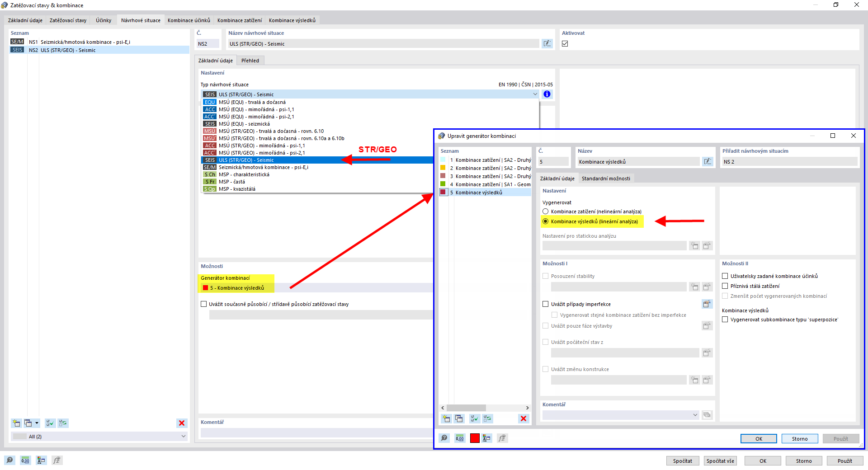Invert selection in main window list toolbar
Image resolution: width=868 pixels, height=470 pixels.
tap(63, 423)
